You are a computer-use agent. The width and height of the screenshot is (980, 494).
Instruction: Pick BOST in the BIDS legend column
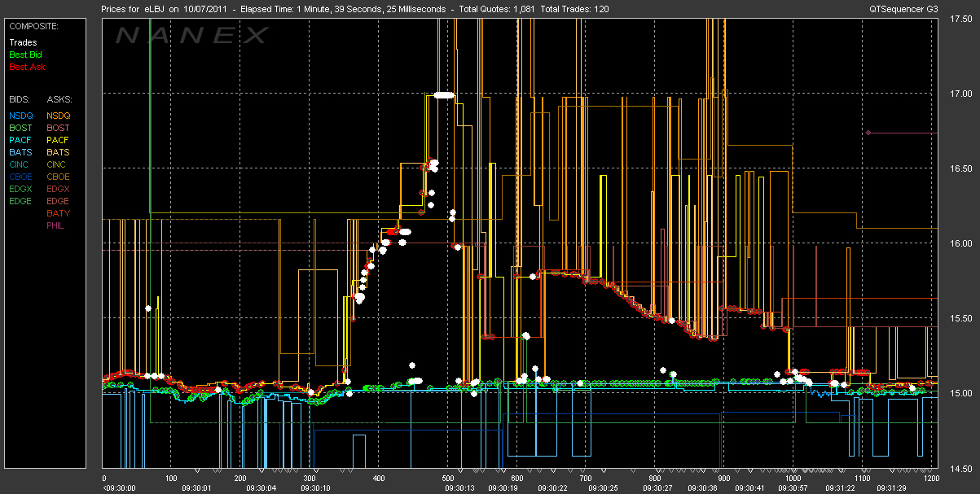coord(21,128)
